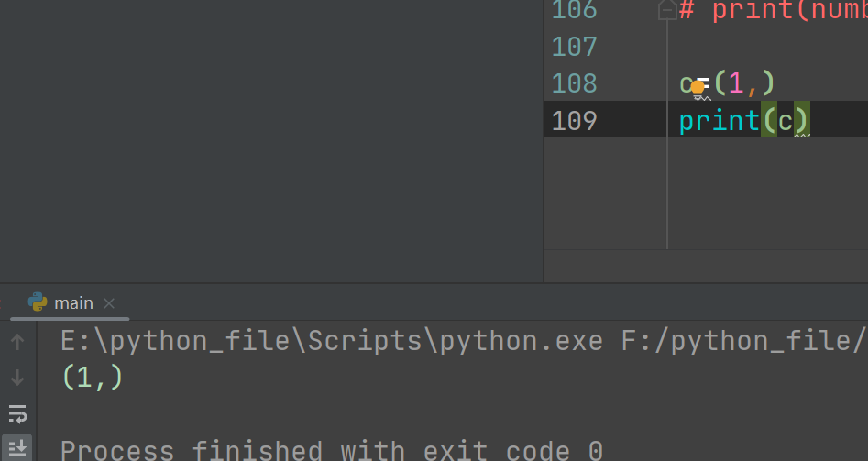This screenshot has width=868, height=461.
Task: Click the commented print line
Action: (x=773, y=10)
